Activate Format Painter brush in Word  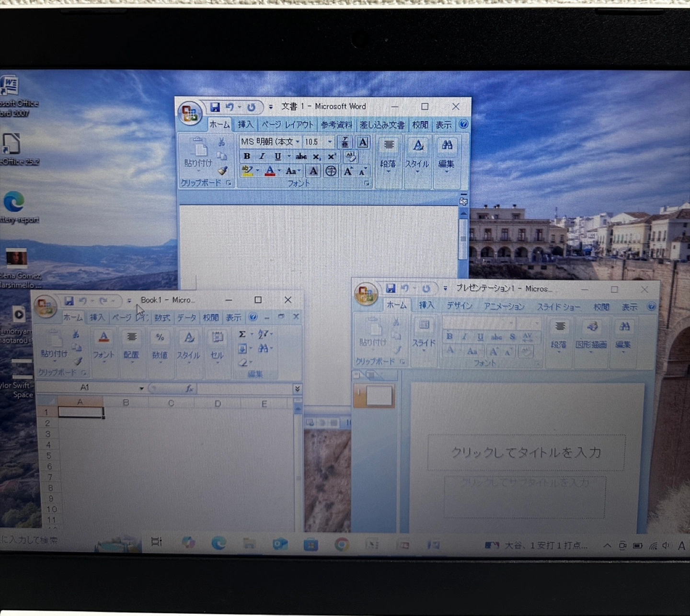(x=222, y=171)
